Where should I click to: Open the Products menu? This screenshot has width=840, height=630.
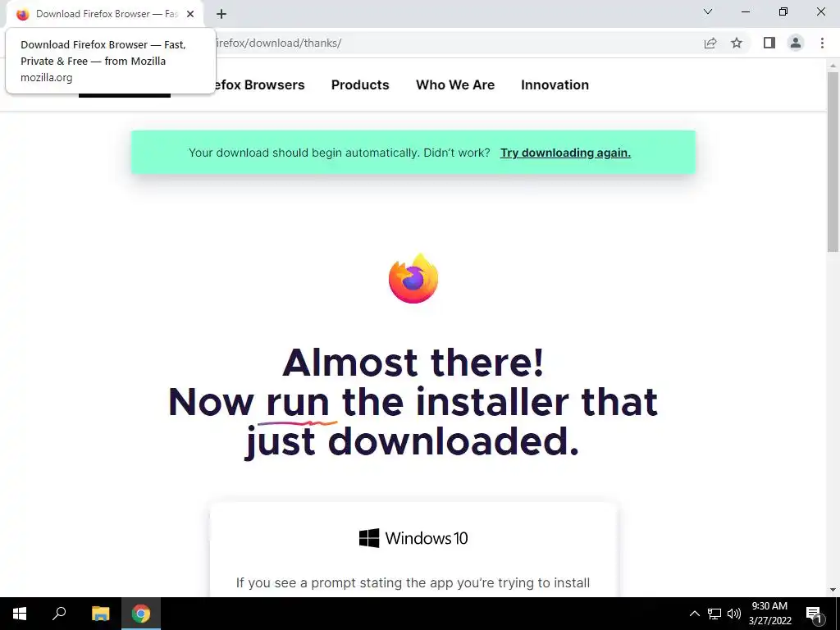tap(360, 84)
